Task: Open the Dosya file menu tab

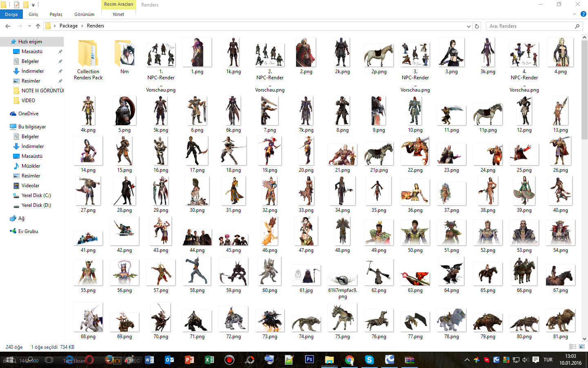Action: [x=11, y=14]
